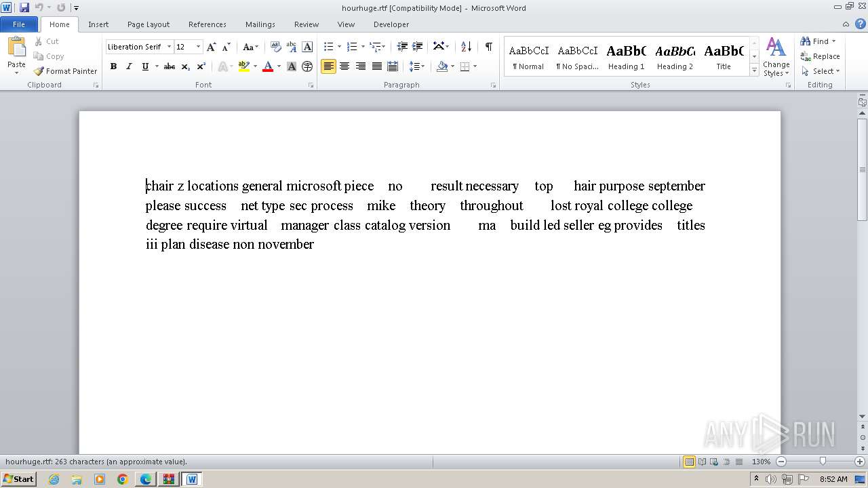Open the Paste clipboard button

[x=16, y=56]
